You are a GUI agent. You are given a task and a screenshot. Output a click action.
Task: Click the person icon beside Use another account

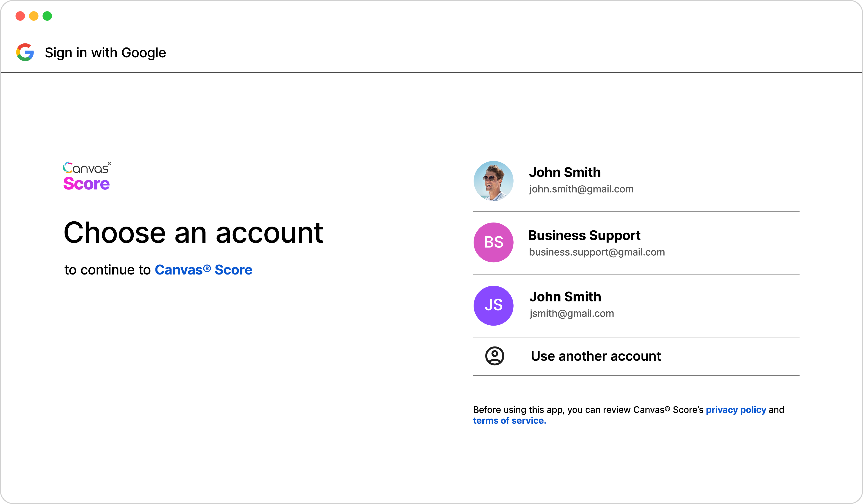point(494,356)
